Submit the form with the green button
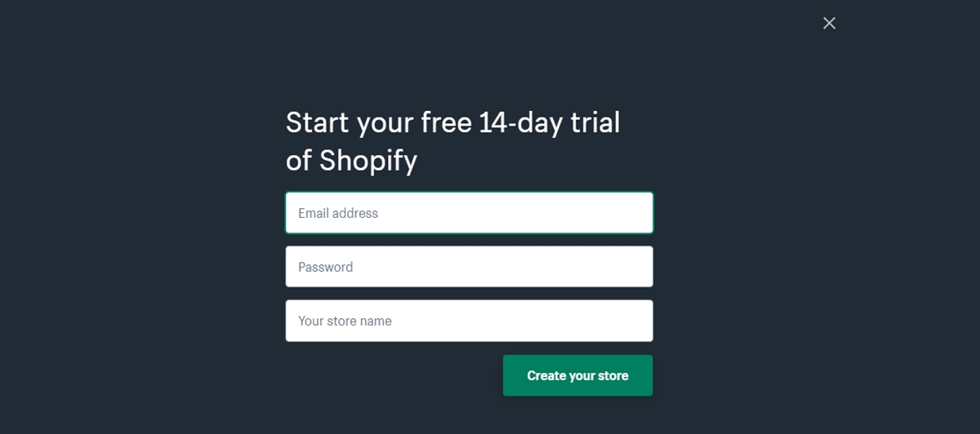This screenshot has height=434, width=980. [577, 375]
